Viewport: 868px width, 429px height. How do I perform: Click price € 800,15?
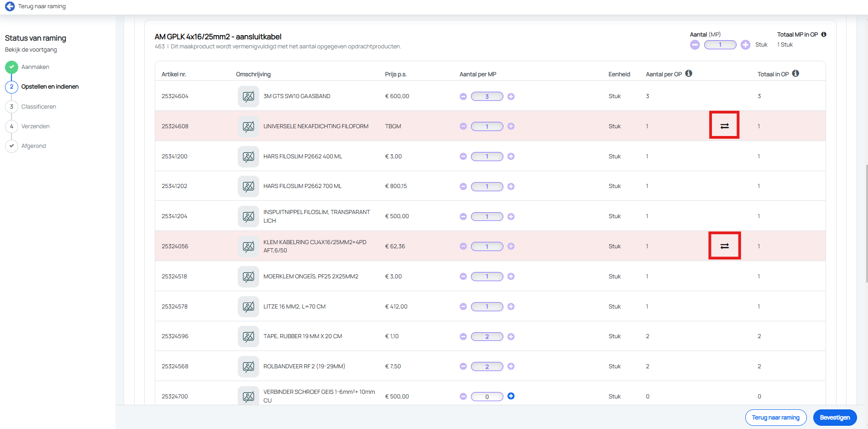(396, 186)
